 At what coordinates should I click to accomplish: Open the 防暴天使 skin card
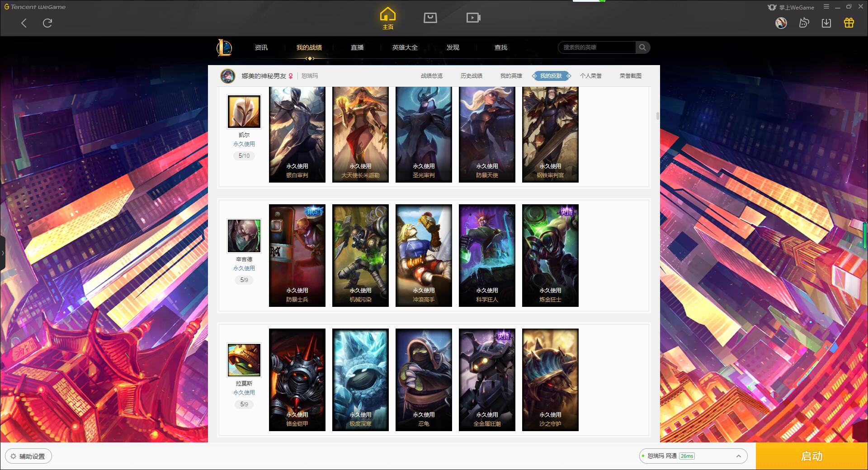487,135
